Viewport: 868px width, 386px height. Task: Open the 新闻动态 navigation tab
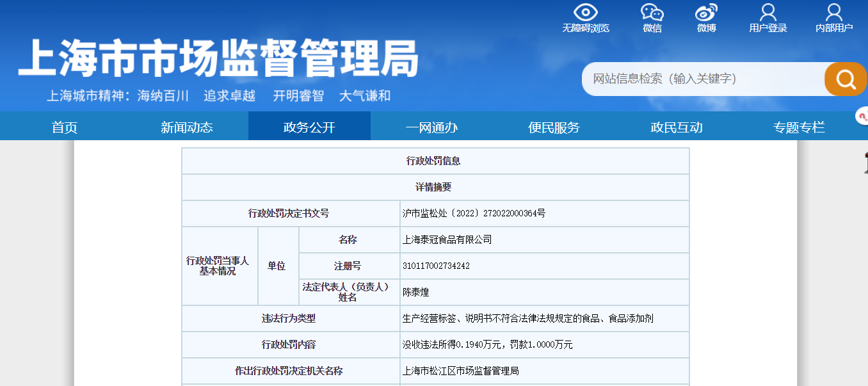[187, 127]
